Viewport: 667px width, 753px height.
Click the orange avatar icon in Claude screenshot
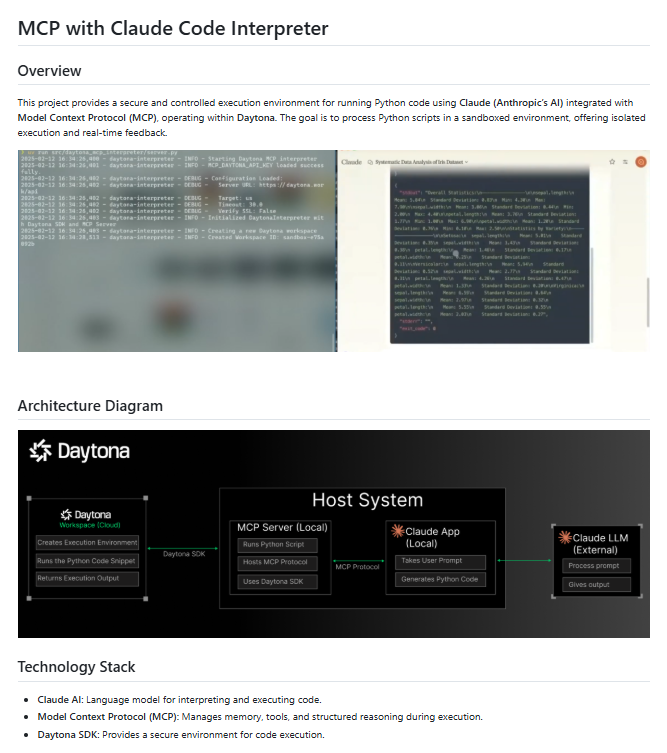pos(641,162)
